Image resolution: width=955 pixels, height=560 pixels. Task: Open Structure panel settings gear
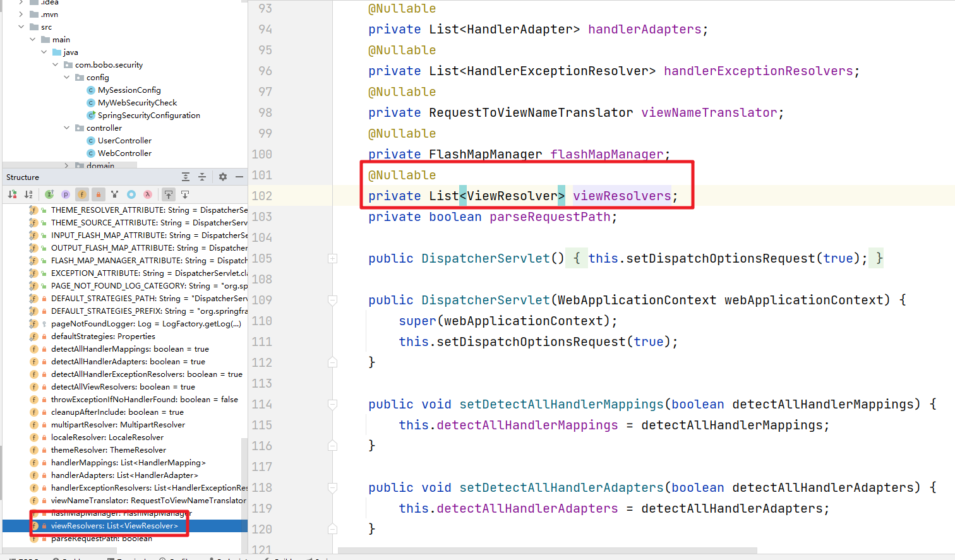223,177
